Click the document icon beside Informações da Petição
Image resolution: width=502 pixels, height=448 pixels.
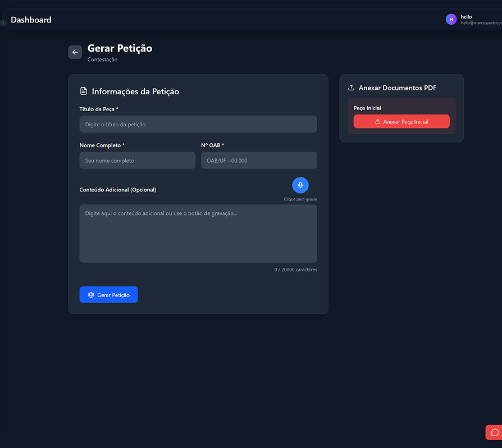pos(84,91)
